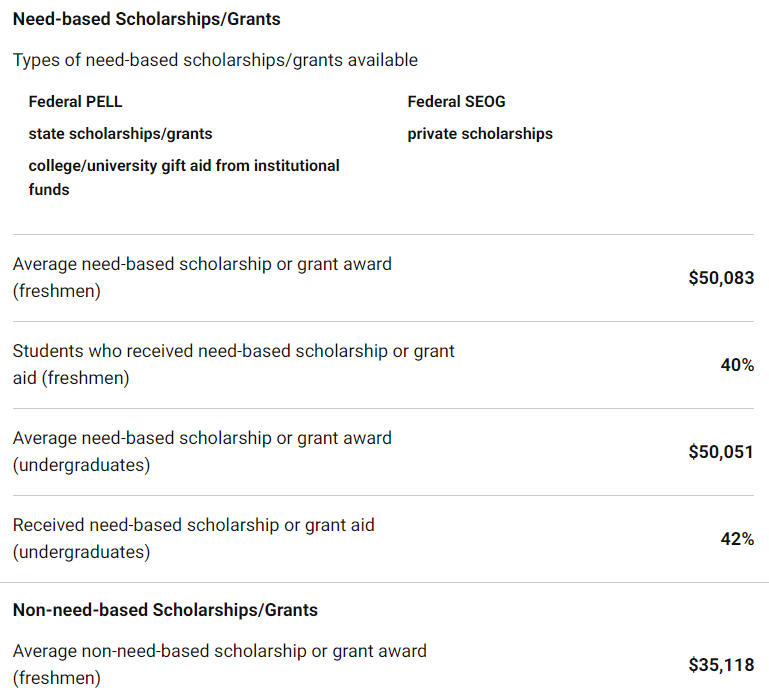Image resolution: width=769 pixels, height=692 pixels.
Task: Click the Need-based Scholarships/Grants heading
Action: coord(147,19)
